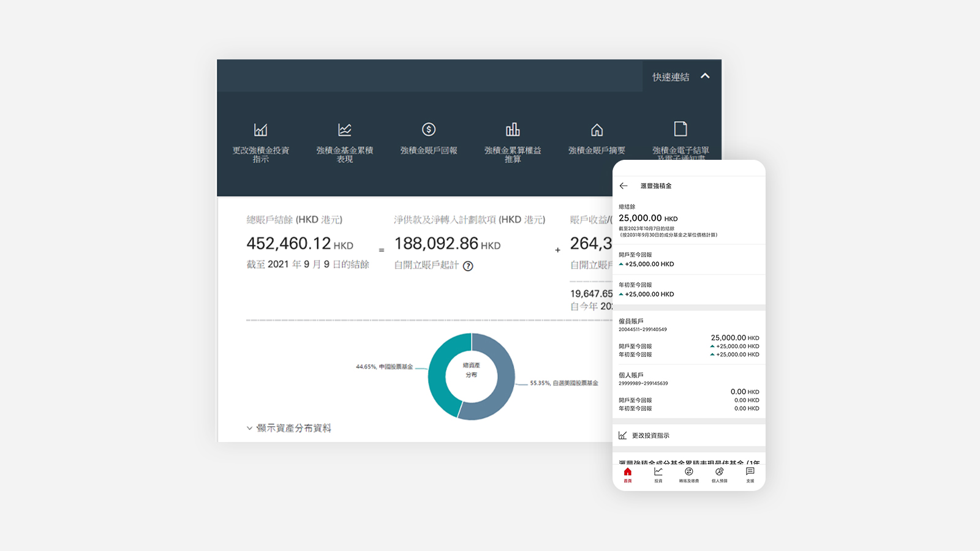980x551 pixels.
Task: Click 19,647.65 year-to-date value
Action: tap(591, 294)
